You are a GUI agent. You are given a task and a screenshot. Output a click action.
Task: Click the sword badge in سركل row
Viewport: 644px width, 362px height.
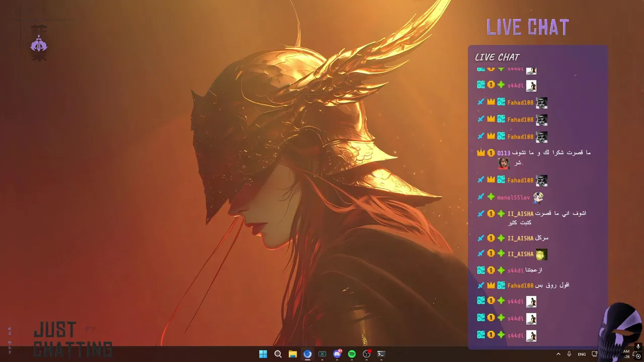click(481, 238)
